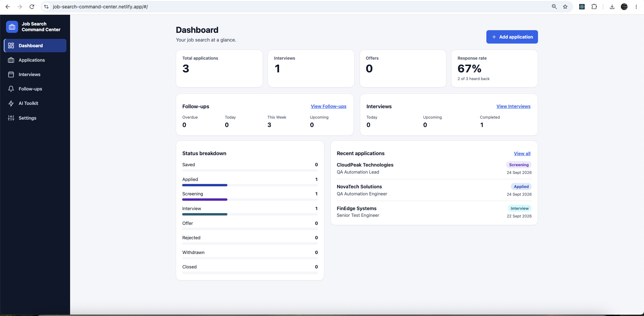Click the React DevTools extension icon
The width and height of the screenshot is (644, 316).
[x=582, y=7]
